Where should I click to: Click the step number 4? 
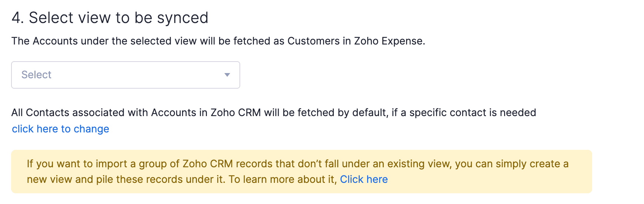tap(16, 18)
